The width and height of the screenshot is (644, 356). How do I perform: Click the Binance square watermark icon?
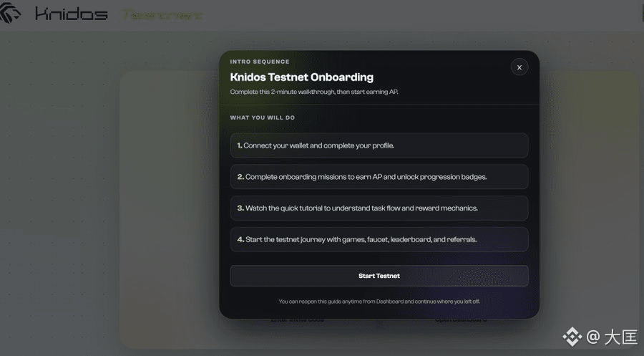572,337
